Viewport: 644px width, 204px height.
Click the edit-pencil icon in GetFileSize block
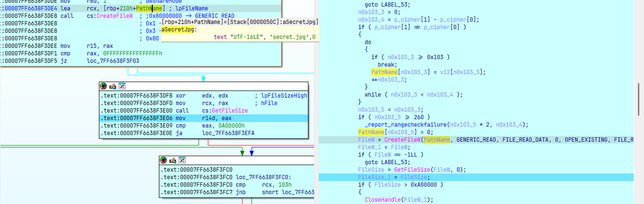pos(112,86)
